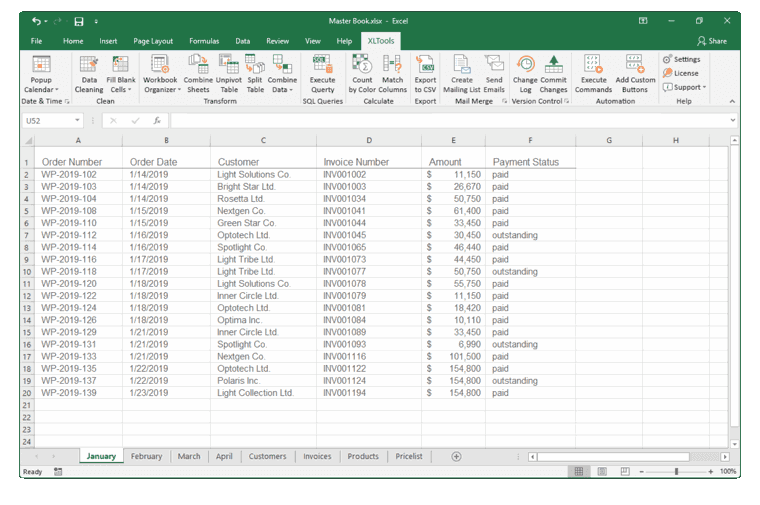The height and width of the screenshot is (505, 760).
Task: Switch to Normal view icon
Action: pyautogui.click(x=579, y=472)
